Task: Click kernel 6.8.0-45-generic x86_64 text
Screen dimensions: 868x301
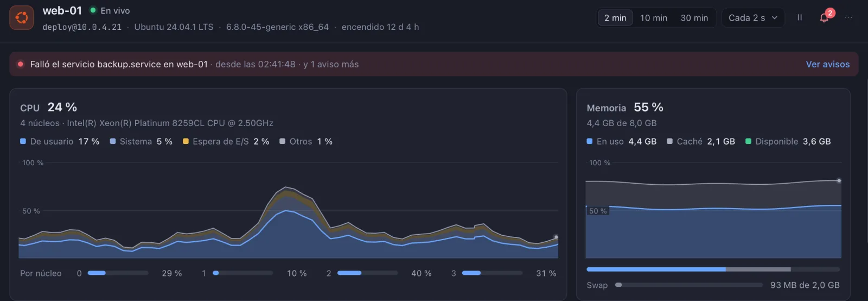Action: click(x=277, y=27)
